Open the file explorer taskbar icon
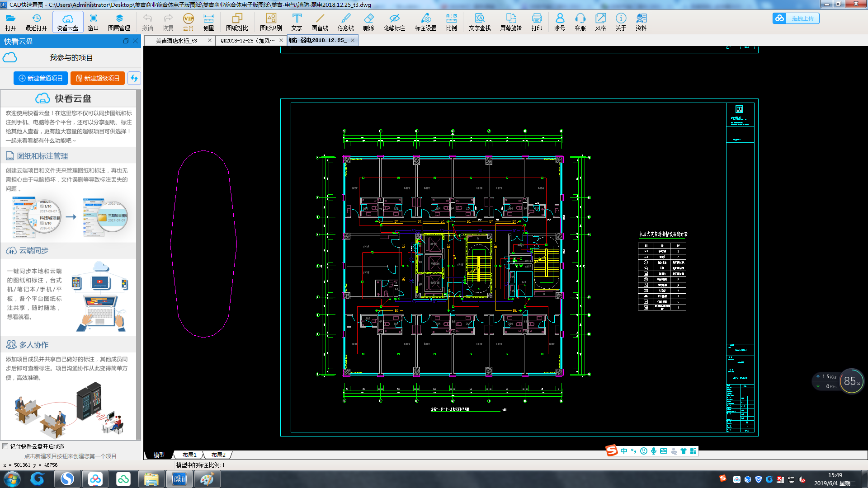The height and width of the screenshot is (488, 868). [151, 479]
